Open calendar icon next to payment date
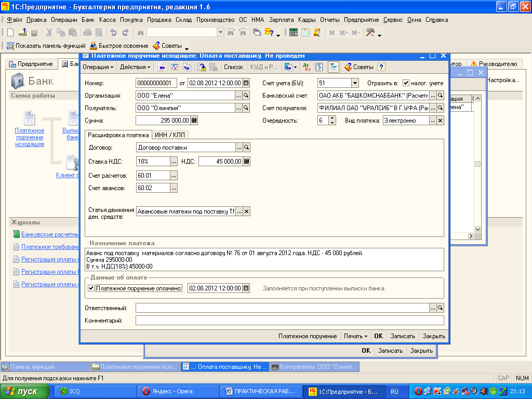Viewport: 532px width, 399px height. (246, 288)
